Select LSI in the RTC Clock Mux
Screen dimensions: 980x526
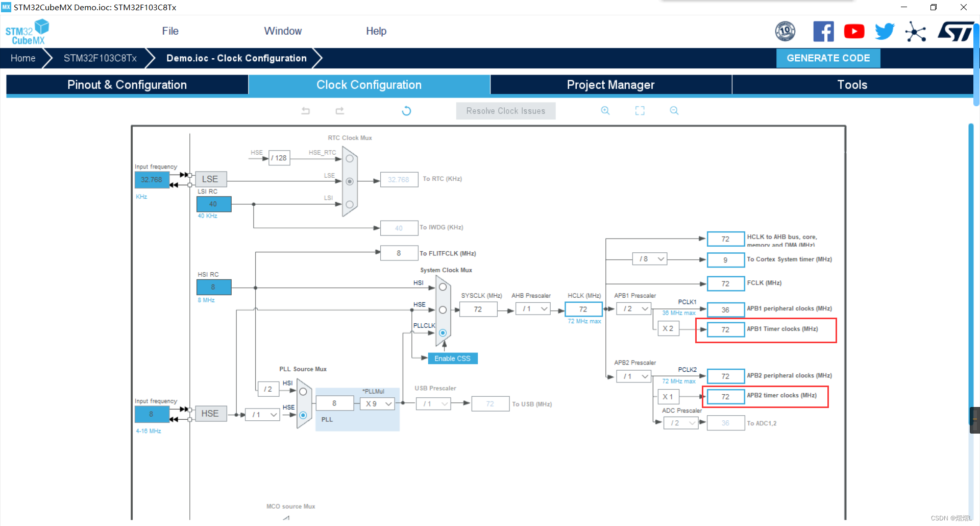click(350, 204)
